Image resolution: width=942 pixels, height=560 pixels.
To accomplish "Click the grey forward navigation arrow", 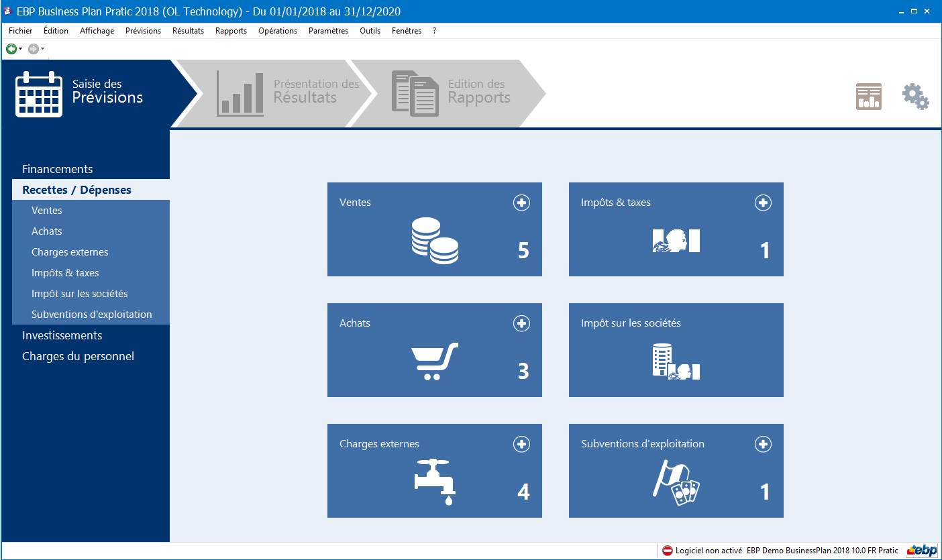I will [33, 48].
